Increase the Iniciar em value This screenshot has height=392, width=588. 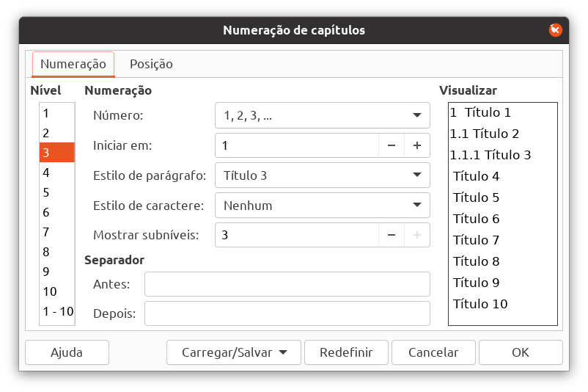pos(417,145)
